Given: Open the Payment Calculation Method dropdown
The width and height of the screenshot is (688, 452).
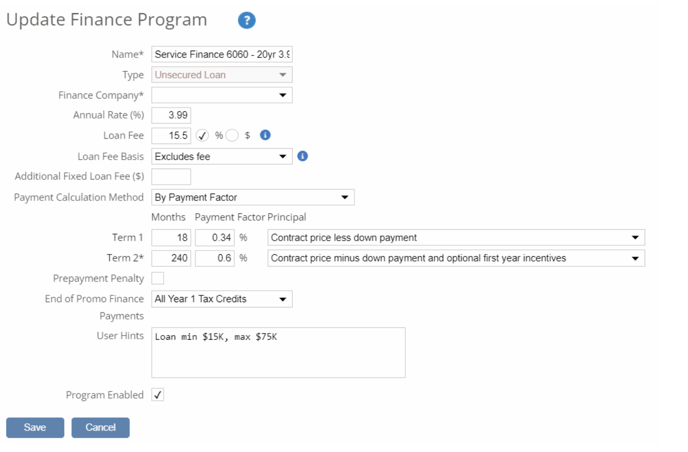Looking at the screenshot, I should click(252, 197).
